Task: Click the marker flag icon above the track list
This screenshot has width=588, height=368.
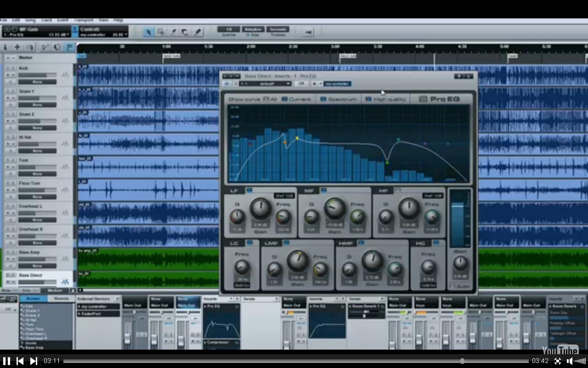Action: pyautogui.click(x=69, y=47)
